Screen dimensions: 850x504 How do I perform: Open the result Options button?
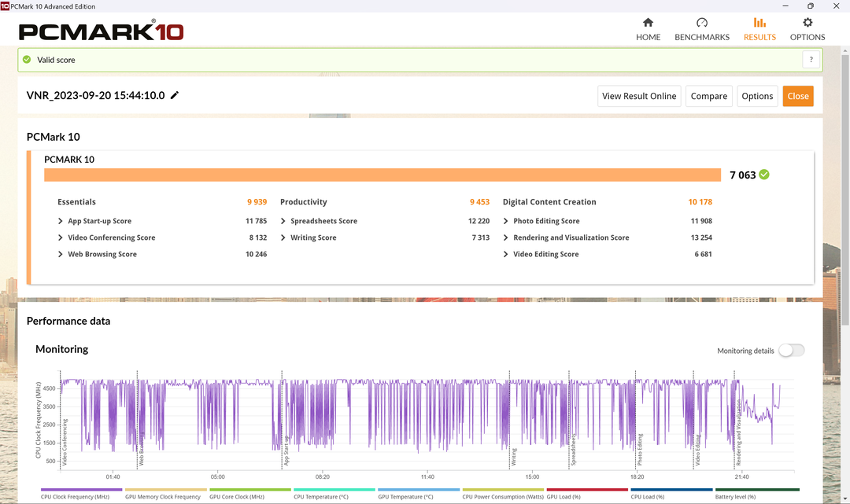pos(757,96)
